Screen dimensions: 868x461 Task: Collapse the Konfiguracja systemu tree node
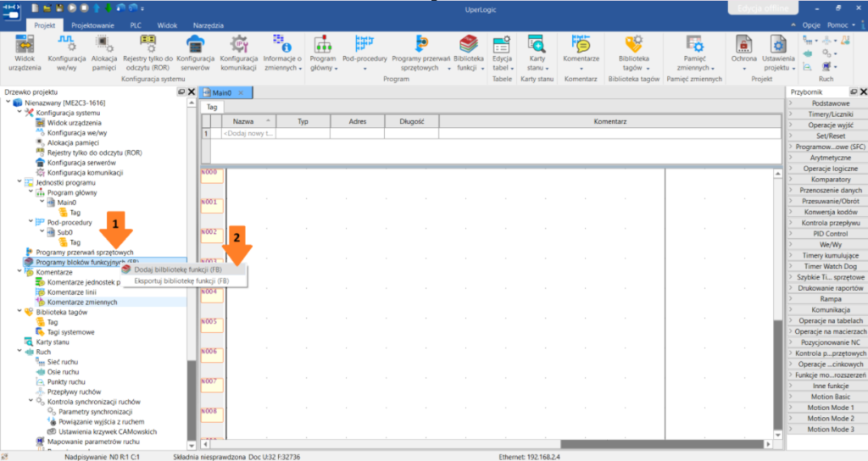(x=19, y=113)
